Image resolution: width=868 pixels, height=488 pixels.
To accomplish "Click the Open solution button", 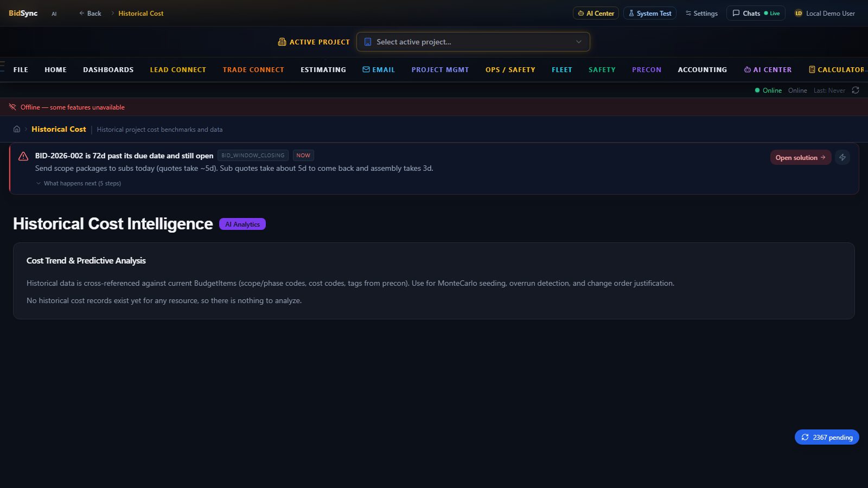I will tap(801, 157).
